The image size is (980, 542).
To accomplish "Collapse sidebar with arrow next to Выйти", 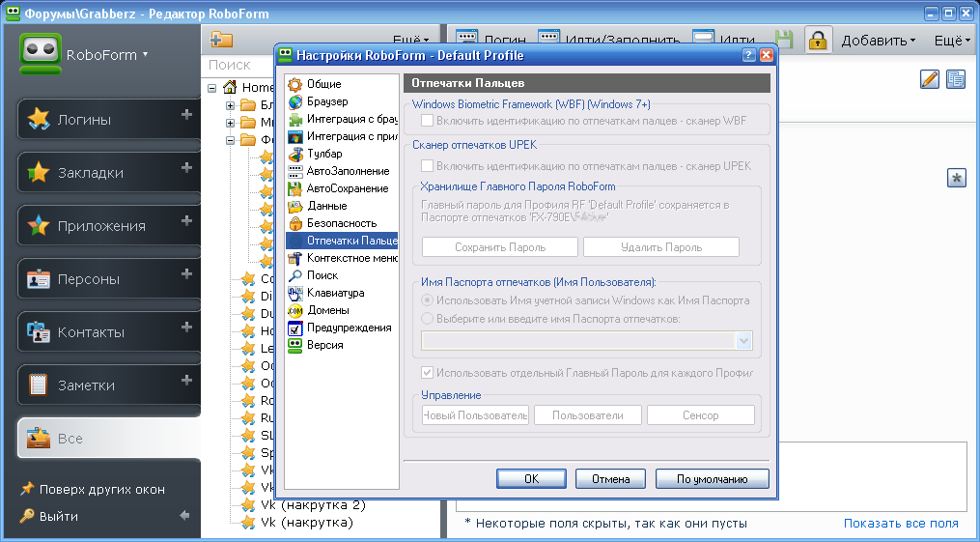I will pos(184,516).
